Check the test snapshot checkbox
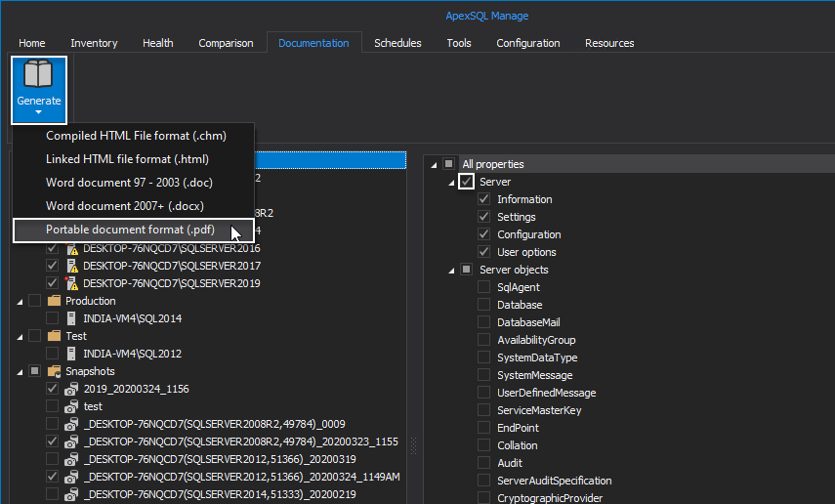The height and width of the screenshot is (504, 835). 52,406
